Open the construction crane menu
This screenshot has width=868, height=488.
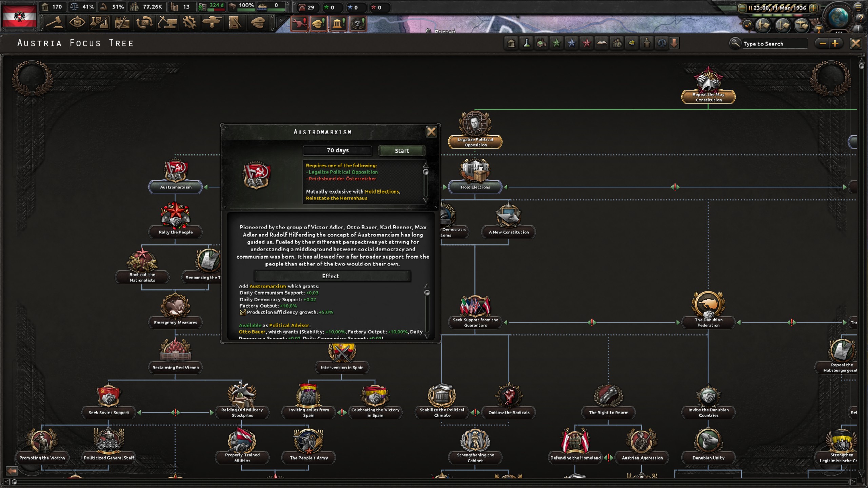167,23
